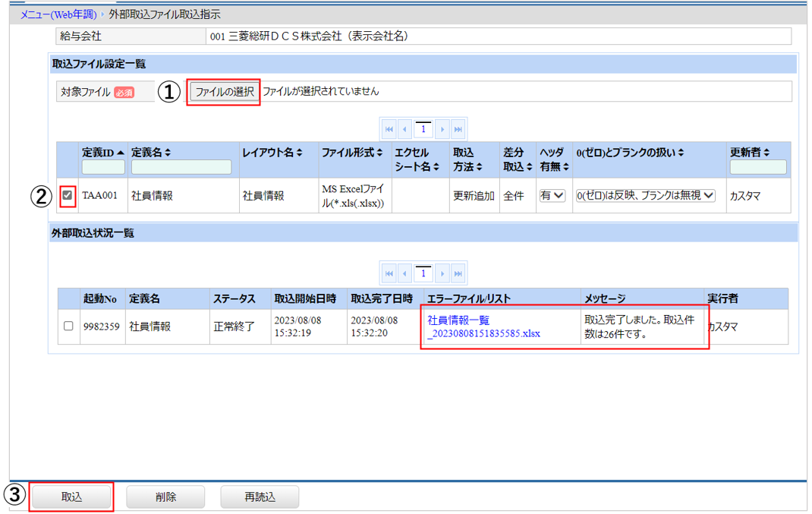Sort by ヘッダ有無 column
This screenshot has width=812, height=514.
click(566, 167)
